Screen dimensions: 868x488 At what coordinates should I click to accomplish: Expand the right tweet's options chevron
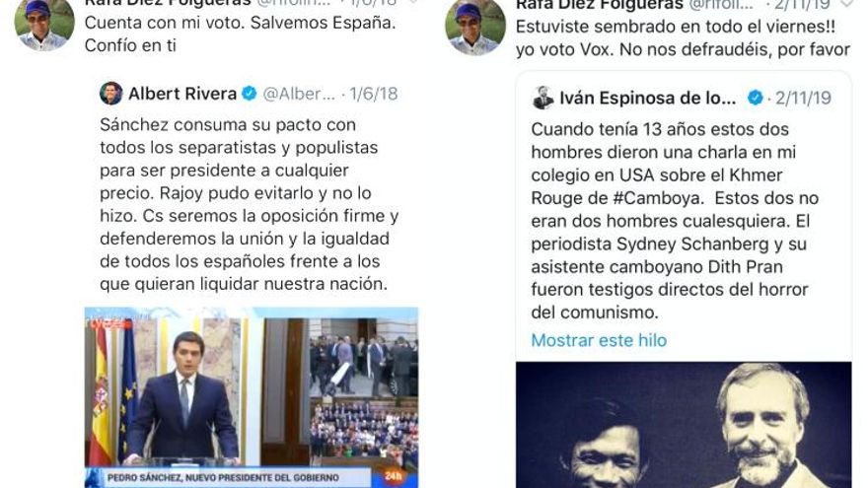847,3
